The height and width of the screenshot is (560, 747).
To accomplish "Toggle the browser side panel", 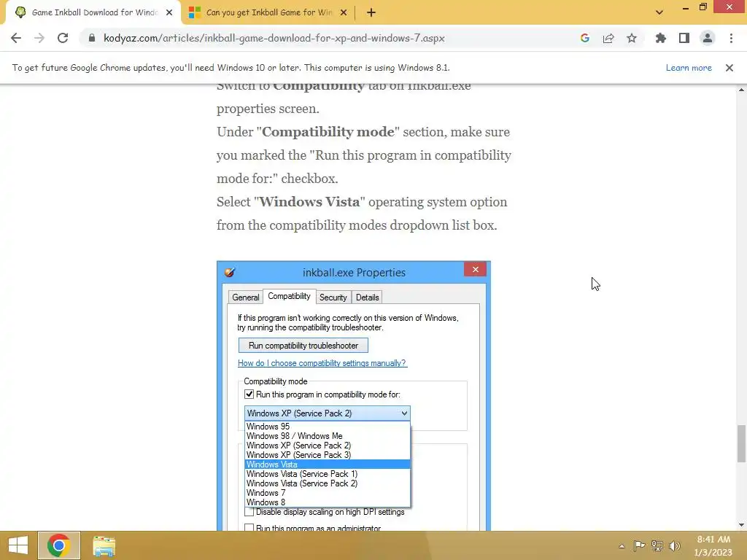I will [x=684, y=38].
